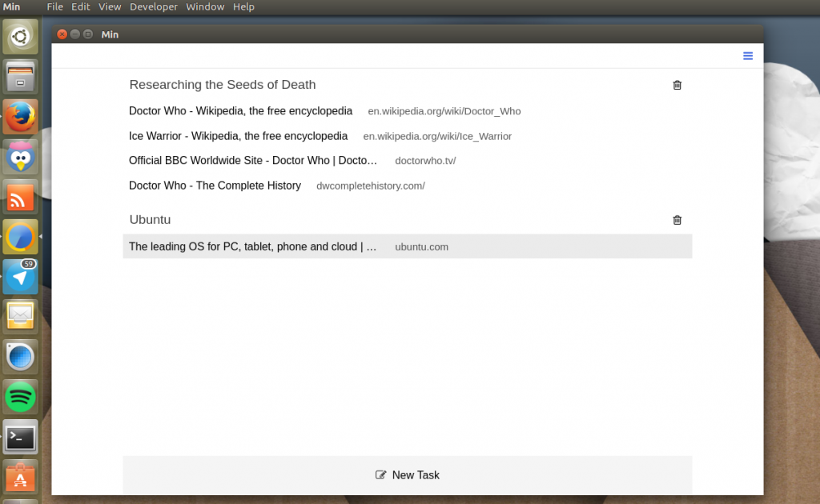Click ubuntu.com URL text
The height and width of the screenshot is (504, 820).
pyautogui.click(x=421, y=247)
